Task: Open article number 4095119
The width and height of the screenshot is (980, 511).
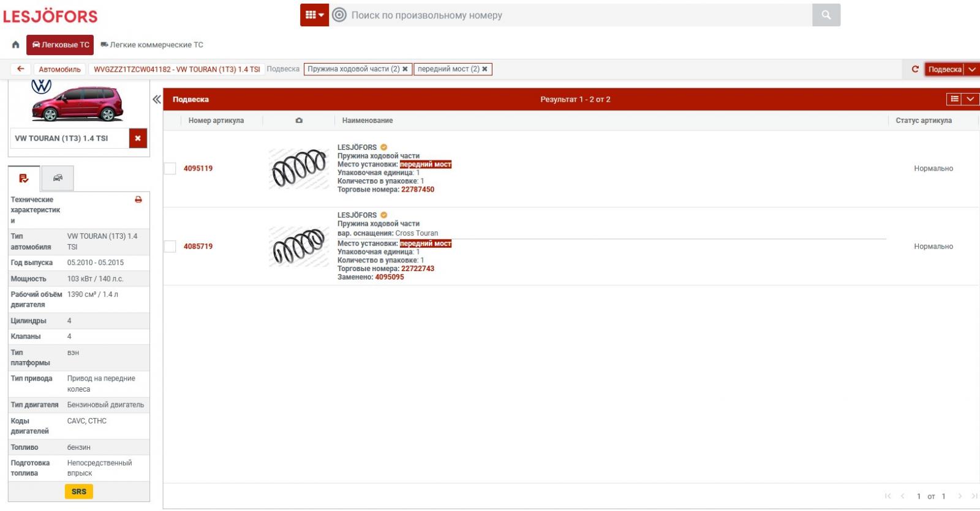Action: coord(198,168)
